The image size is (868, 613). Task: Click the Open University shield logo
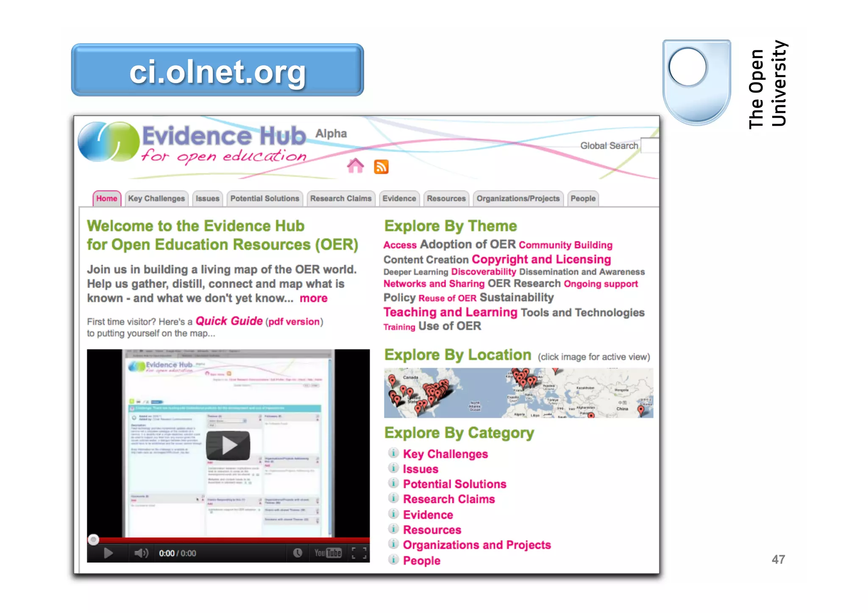[x=697, y=82]
